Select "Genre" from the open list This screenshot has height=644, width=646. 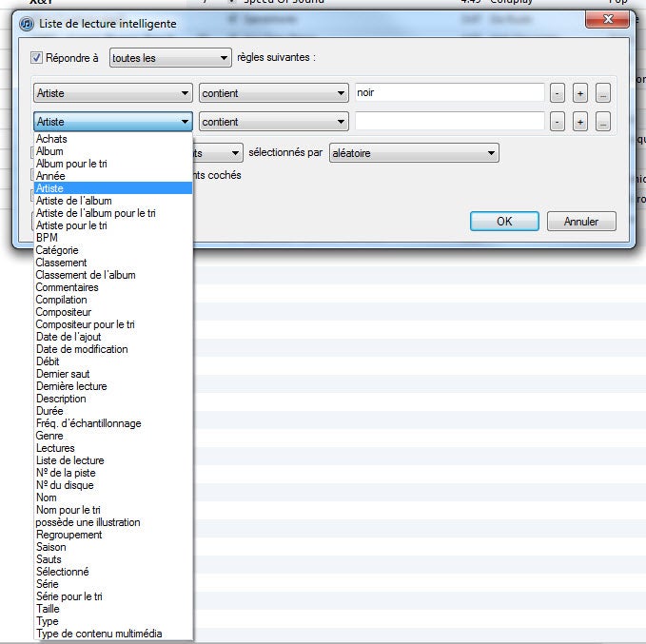point(49,436)
